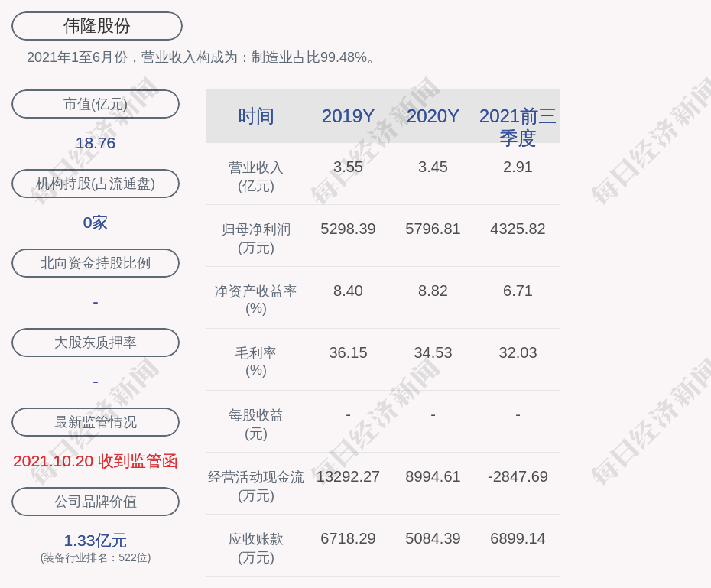Image resolution: width=711 pixels, height=588 pixels.
Task: Click the 机构持股(占流通盘) pill
Action: point(96,184)
